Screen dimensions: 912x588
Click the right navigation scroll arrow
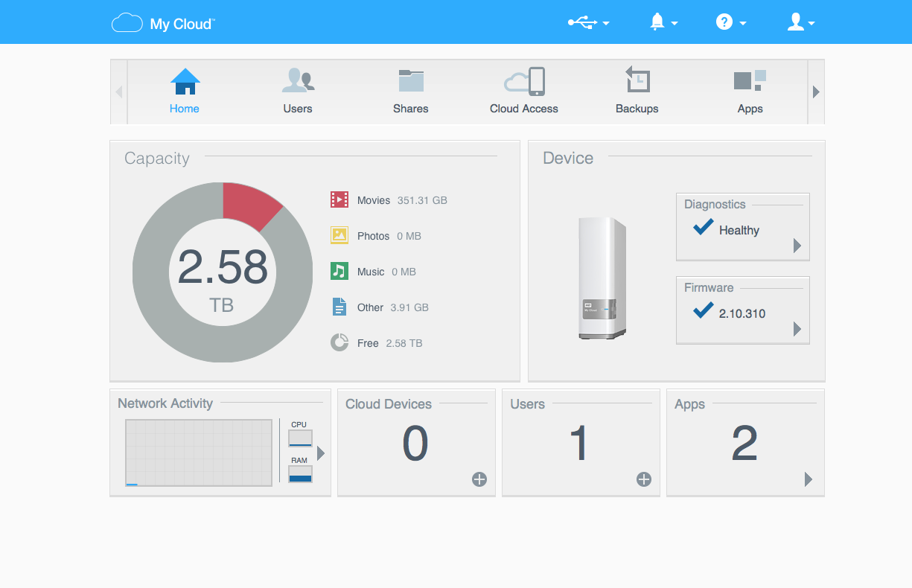pos(816,92)
